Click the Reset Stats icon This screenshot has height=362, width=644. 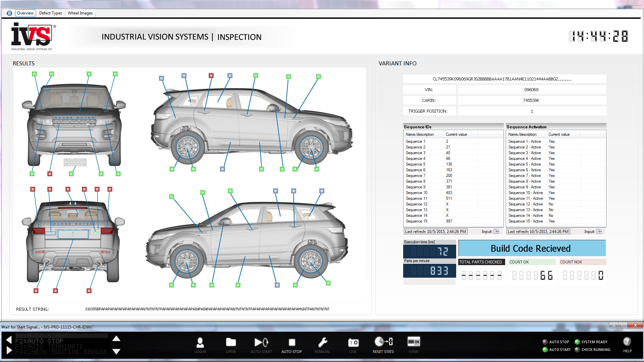(383, 342)
